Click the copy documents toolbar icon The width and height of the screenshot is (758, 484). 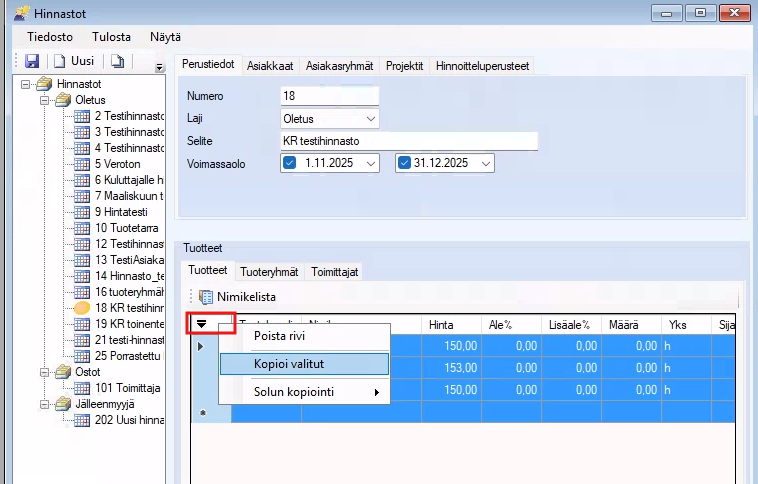117,62
